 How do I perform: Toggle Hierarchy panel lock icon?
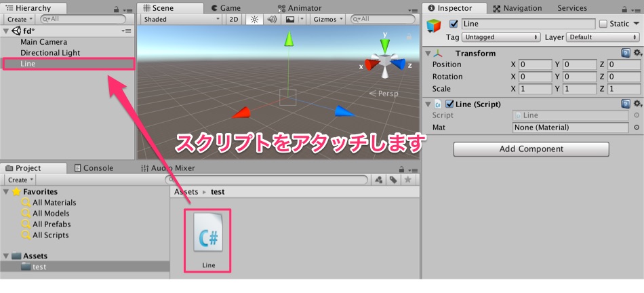coord(116,9)
